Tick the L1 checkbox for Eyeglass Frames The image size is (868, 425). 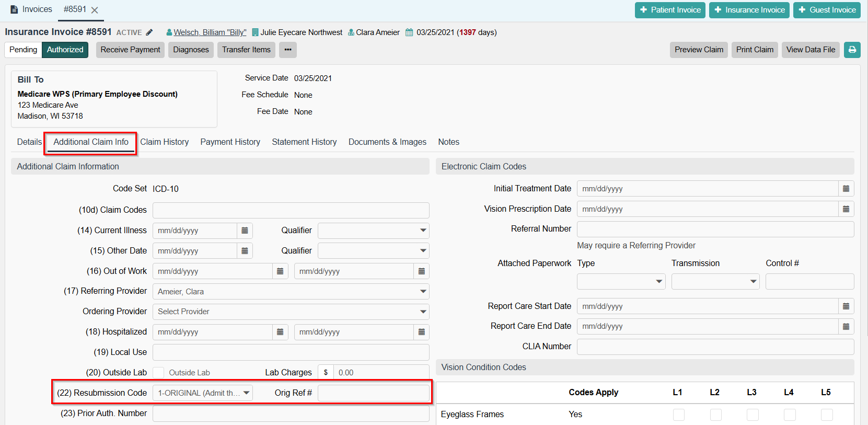[678, 415]
